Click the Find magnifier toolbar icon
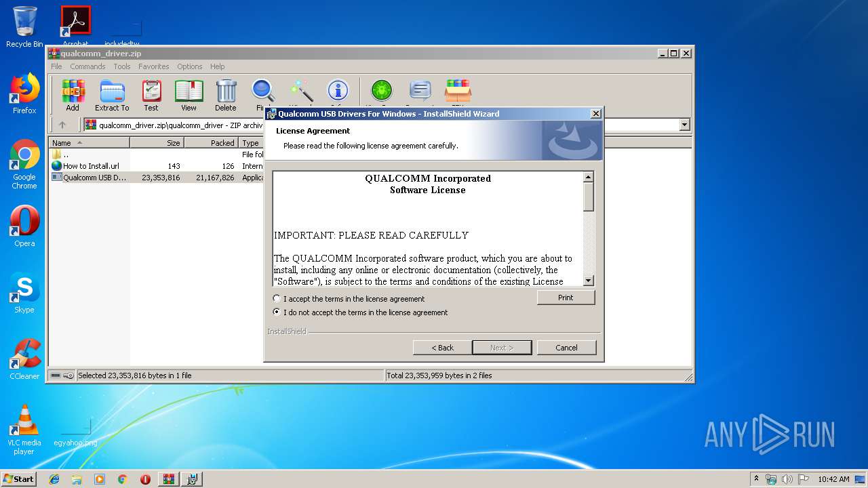868x488 pixels. pyautogui.click(x=262, y=91)
